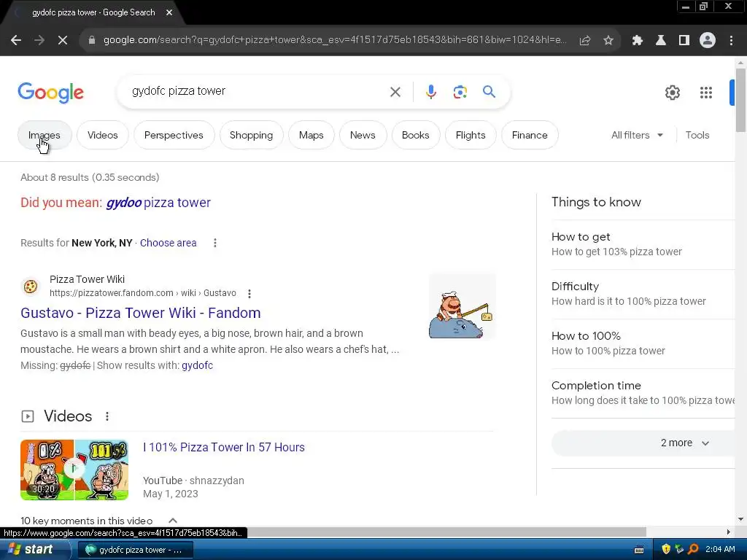Select the Perspectives filter

point(174,135)
